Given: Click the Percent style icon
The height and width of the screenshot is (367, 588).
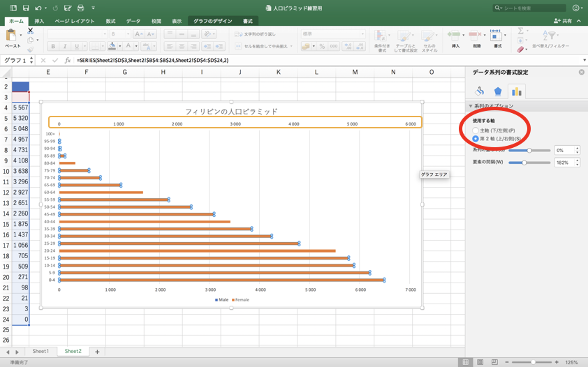Looking at the screenshot, I should (x=322, y=46).
